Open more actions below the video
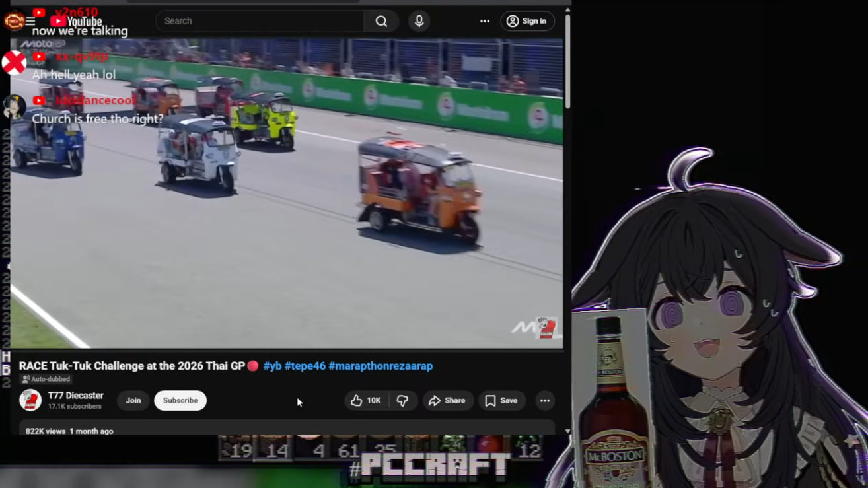 [x=544, y=401]
